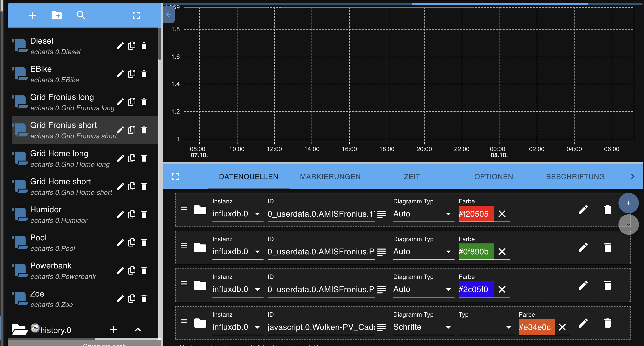Delete the first data source row
644x346 pixels.
(607, 210)
